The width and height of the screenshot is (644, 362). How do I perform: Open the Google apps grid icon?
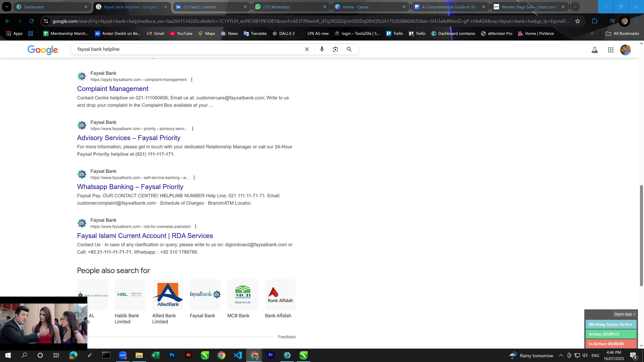610,50
